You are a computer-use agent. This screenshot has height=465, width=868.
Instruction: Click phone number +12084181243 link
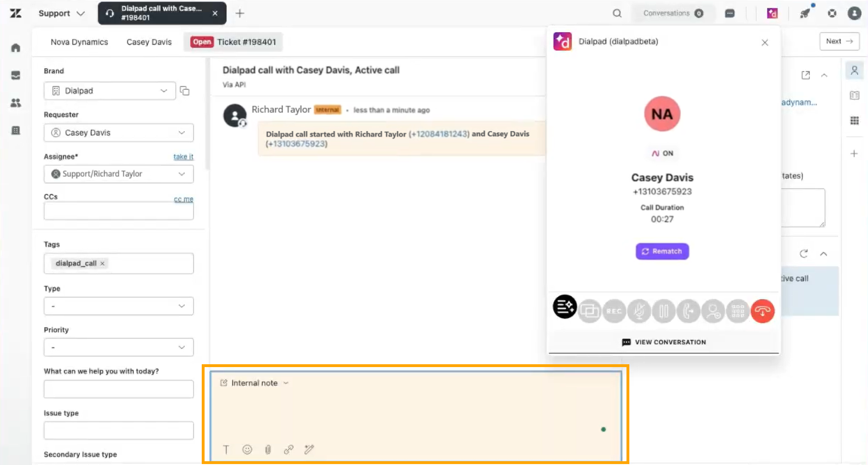tap(439, 134)
